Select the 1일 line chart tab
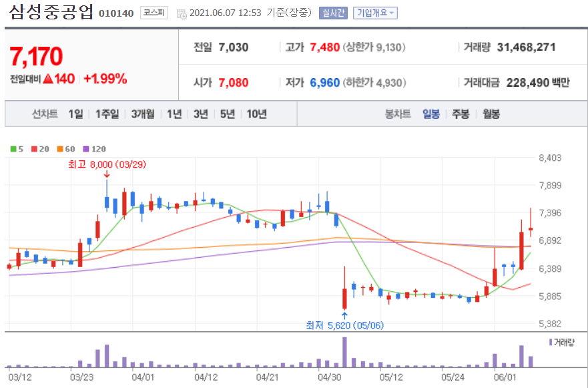588x388 pixels. pyautogui.click(x=75, y=114)
